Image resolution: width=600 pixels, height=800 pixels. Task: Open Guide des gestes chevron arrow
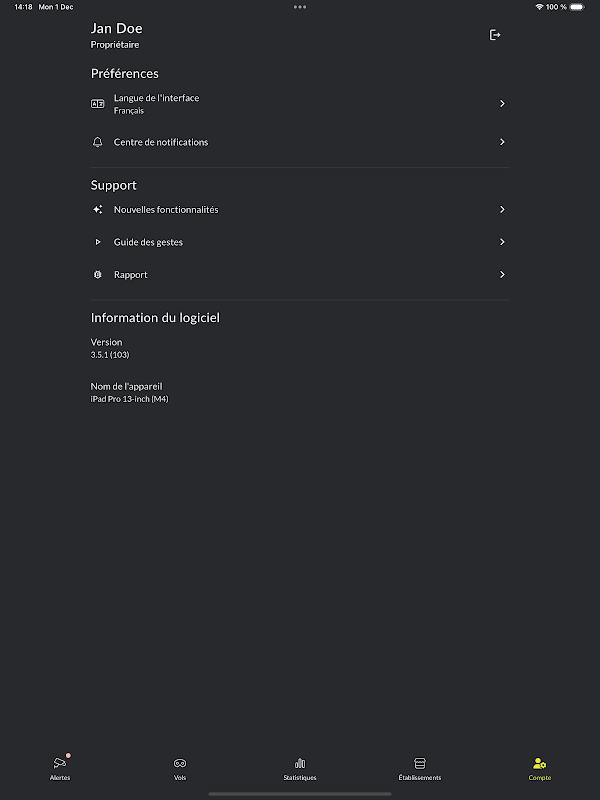tap(502, 242)
